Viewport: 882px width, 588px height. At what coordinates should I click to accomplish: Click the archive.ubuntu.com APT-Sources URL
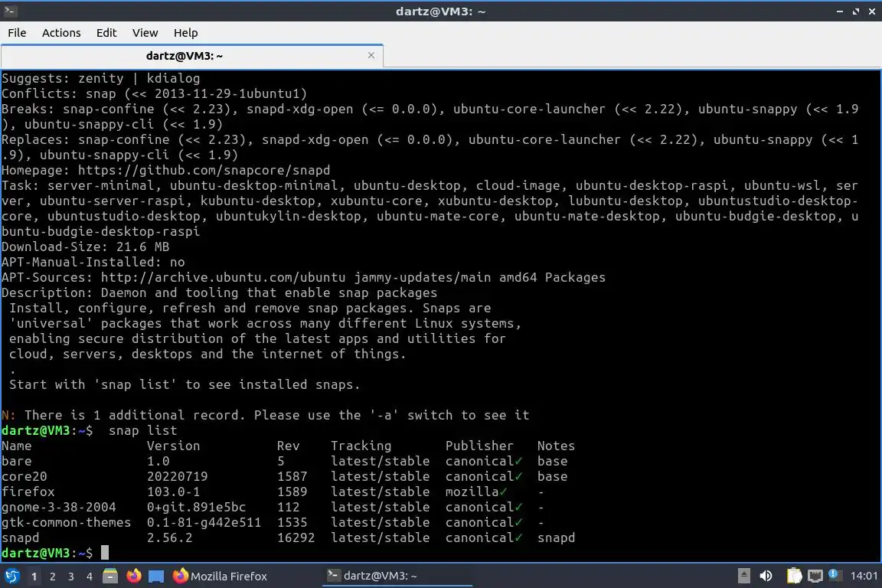[223, 277]
